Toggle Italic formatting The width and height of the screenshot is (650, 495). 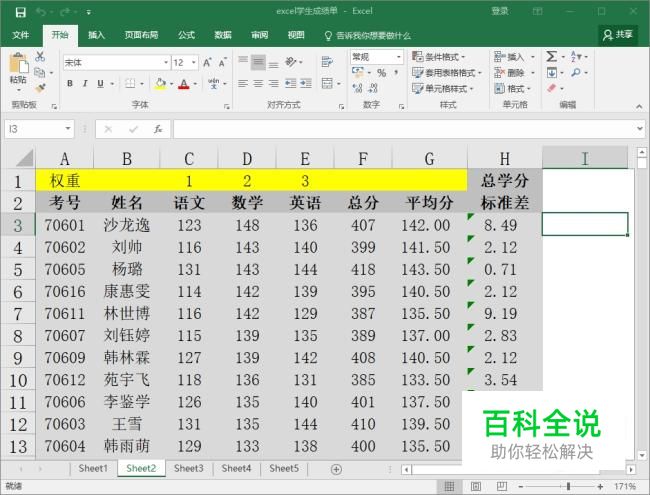pyautogui.click(x=85, y=84)
